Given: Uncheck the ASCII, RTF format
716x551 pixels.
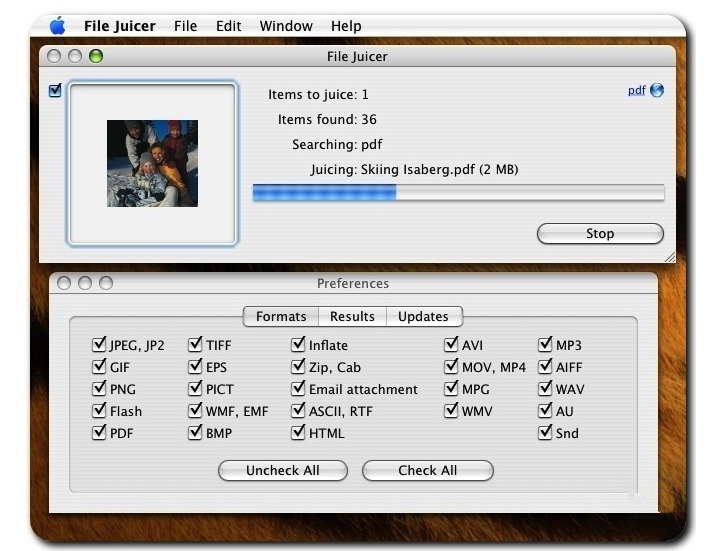Looking at the screenshot, I should (298, 410).
